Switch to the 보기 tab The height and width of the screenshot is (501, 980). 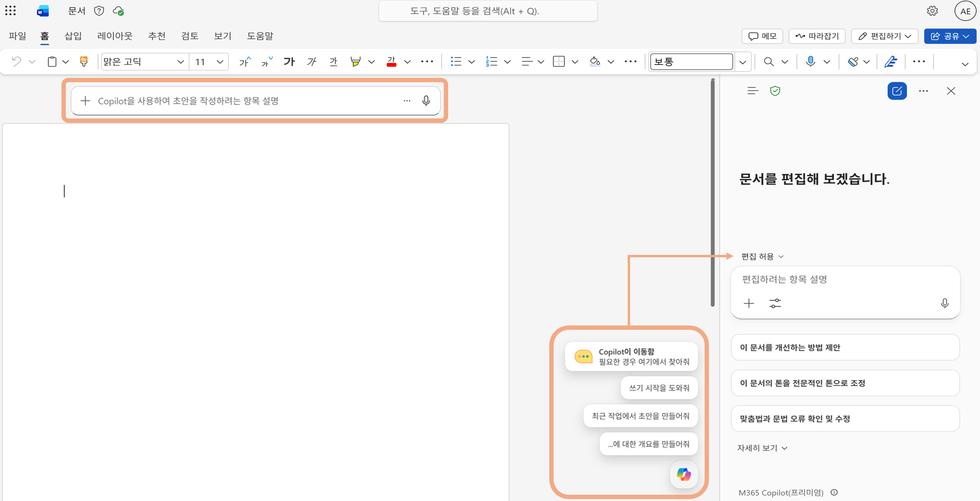(x=223, y=36)
